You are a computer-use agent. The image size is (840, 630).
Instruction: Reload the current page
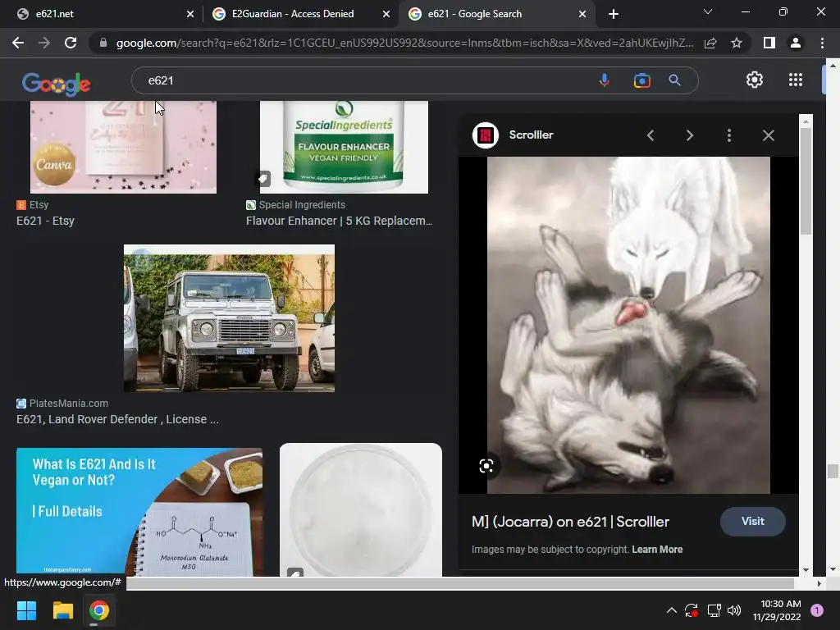(x=71, y=43)
